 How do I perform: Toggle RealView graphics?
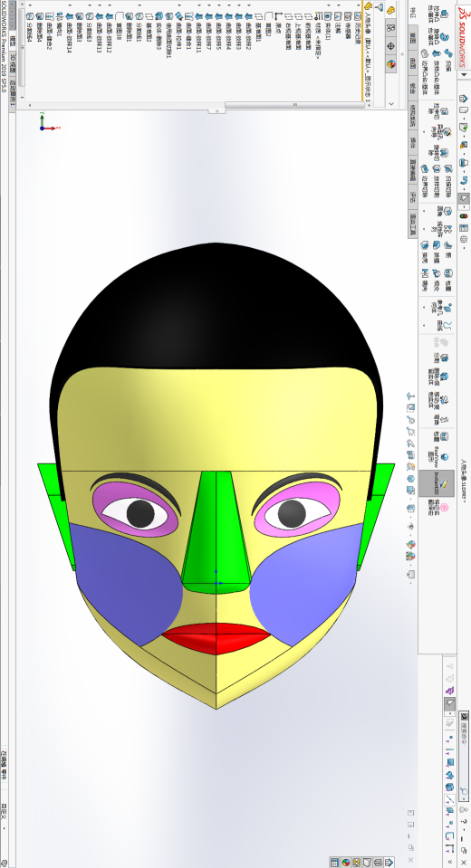(437, 457)
